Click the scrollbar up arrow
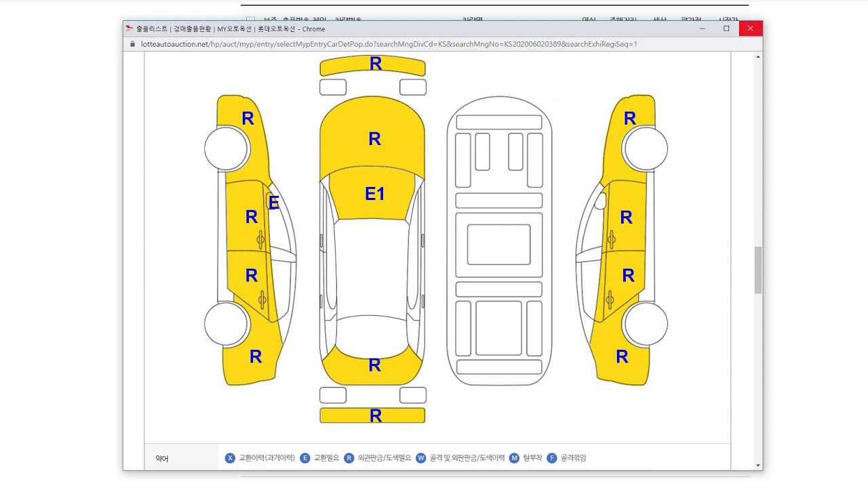The image size is (868, 488). click(x=758, y=56)
